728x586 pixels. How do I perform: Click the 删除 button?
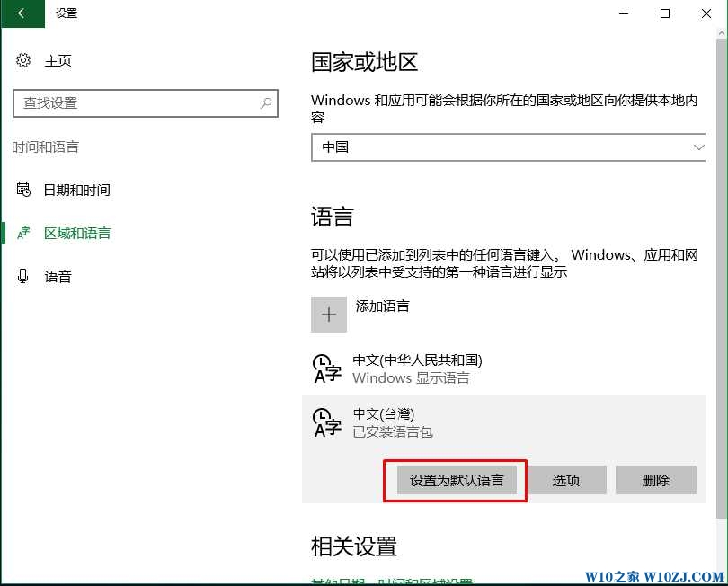click(x=655, y=480)
